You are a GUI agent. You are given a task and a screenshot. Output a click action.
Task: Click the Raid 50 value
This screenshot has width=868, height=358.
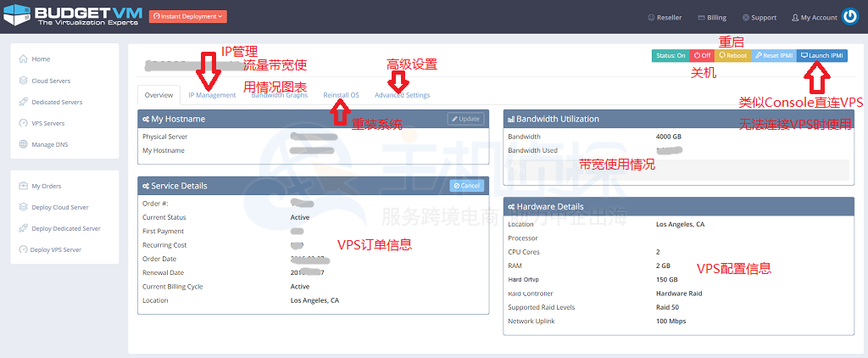(x=668, y=308)
